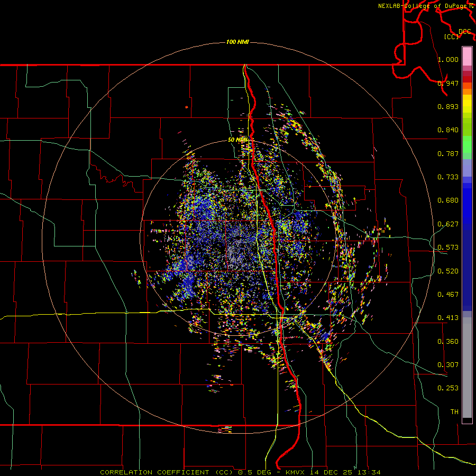Click the CORRELATION COEFFICIENT caption text

click(x=167, y=472)
